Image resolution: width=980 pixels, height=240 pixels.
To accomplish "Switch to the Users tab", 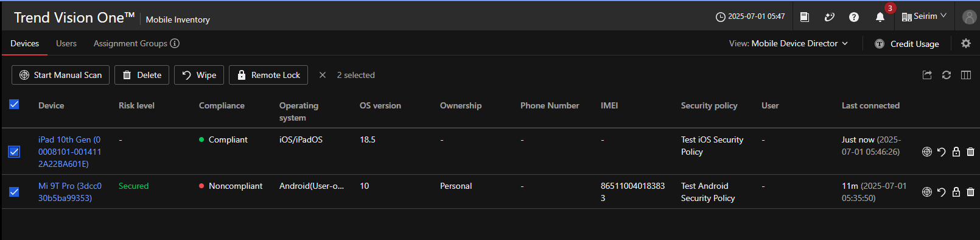I will pyautogui.click(x=66, y=43).
